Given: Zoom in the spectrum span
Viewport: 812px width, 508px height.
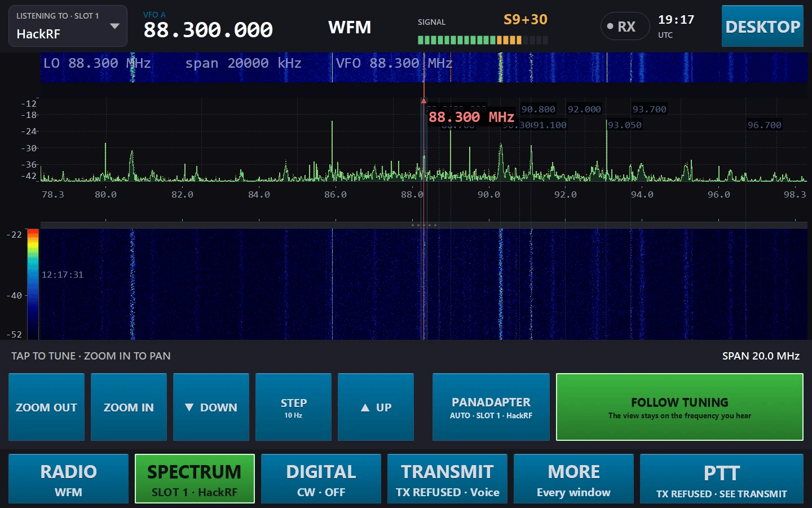Looking at the screenshot, I should pos(129,407).
